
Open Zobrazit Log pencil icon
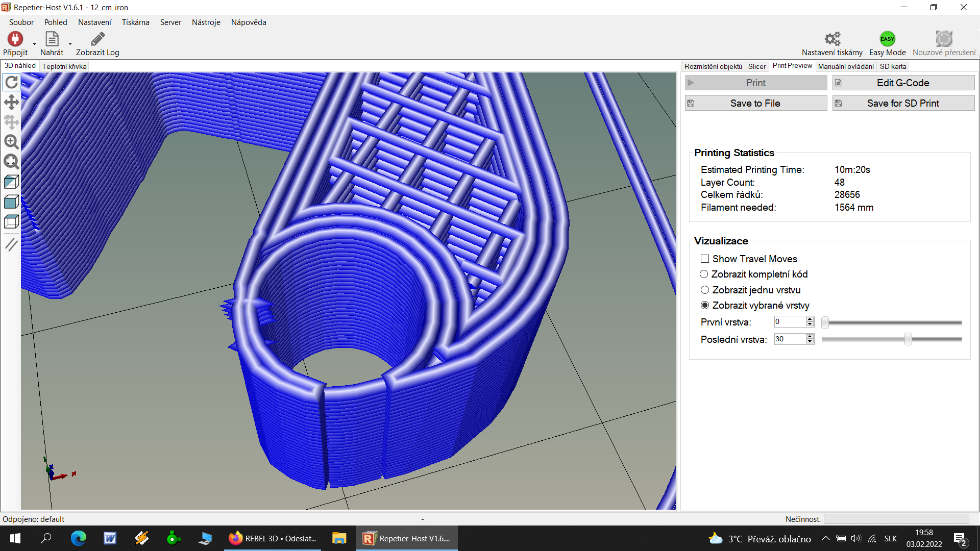tap(97, 39)
